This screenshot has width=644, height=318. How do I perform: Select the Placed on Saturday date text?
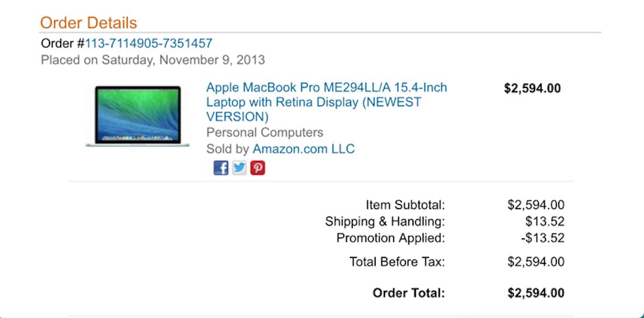[153, 60]
